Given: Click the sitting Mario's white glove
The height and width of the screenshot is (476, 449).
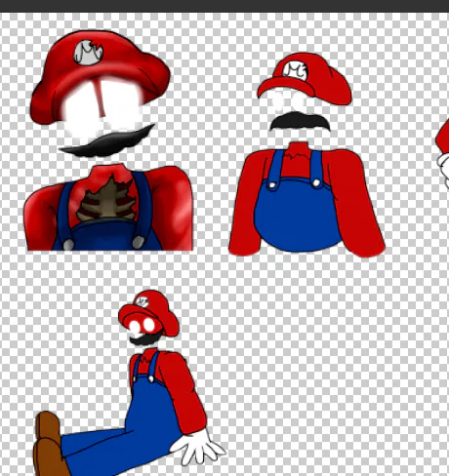Looking at the screenshot, I should [197, 447].
